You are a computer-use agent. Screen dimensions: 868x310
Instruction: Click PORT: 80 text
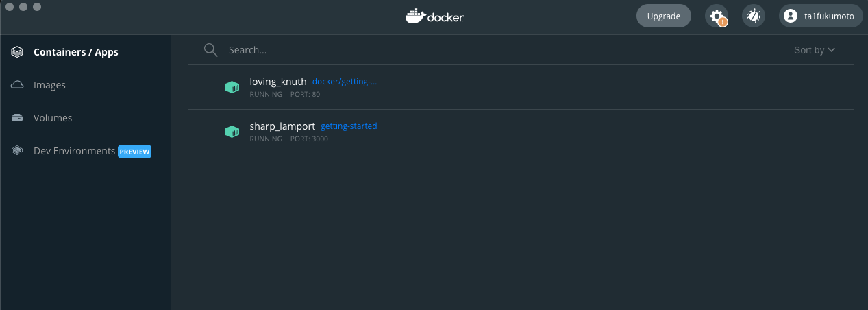305,95
